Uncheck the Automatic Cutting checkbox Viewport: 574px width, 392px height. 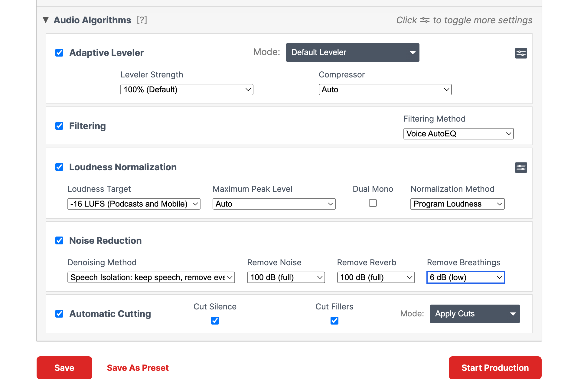pyautogui.click(x=59, y=314)
